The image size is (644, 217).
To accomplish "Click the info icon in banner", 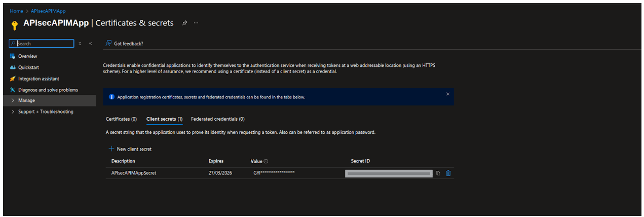I will pos(112,97).
